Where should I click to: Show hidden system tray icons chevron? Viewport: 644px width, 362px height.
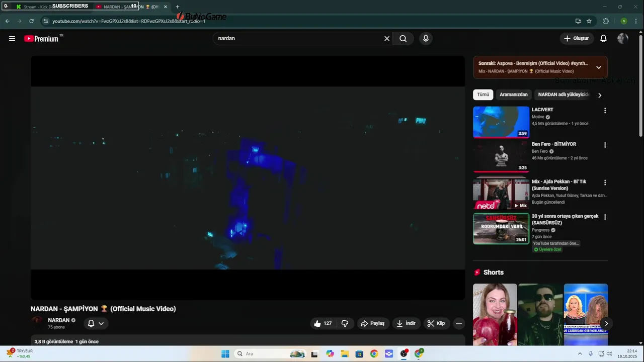point(580,354)
